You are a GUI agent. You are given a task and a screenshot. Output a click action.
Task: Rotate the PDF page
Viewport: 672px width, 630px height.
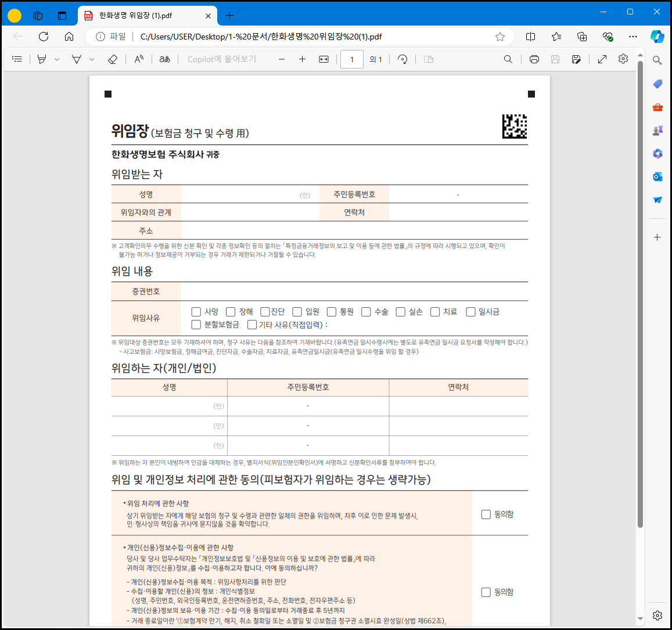[403, 59]
